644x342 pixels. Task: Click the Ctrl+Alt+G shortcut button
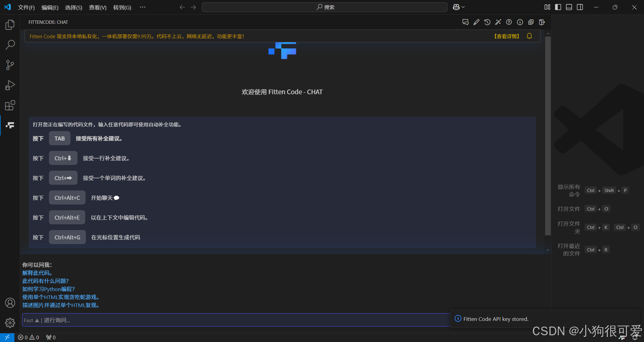point(67,237)
